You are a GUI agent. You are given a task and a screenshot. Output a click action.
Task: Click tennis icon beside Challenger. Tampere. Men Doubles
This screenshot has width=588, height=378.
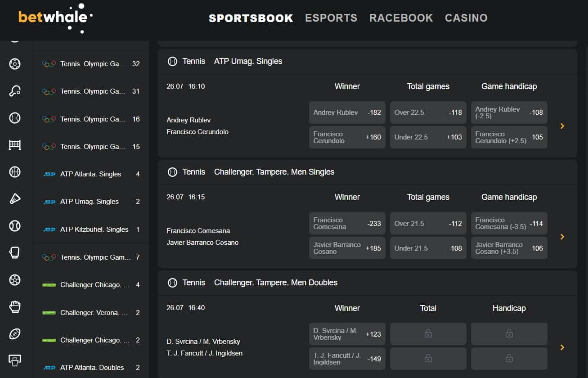pyautogui.click(x=172, y=283)
